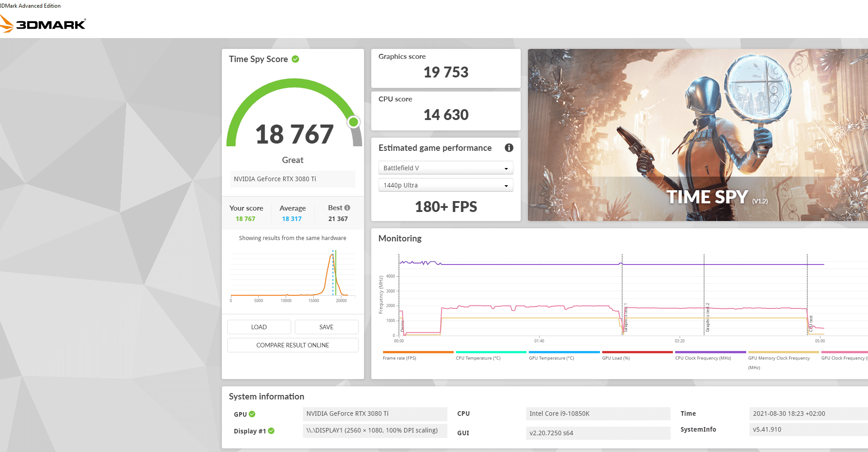Open the 1440p Ultra resolution dropdown
The width and height of the screenshot is (868, 452).
tap(446, 185)
